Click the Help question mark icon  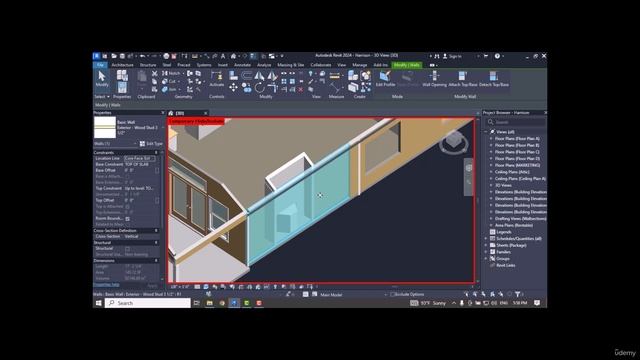(497, 56)
